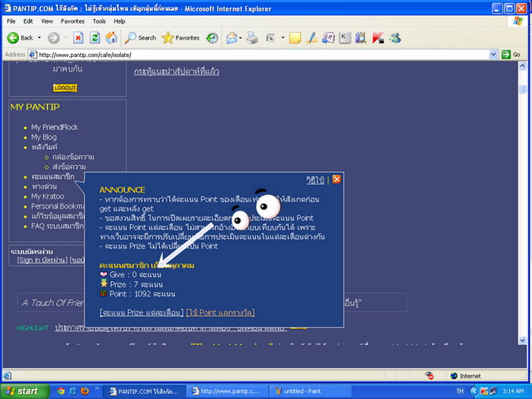Switch to untitled - Paint taskbar button
The height and width of the screenshot is (399, 532).
[310, 391]
